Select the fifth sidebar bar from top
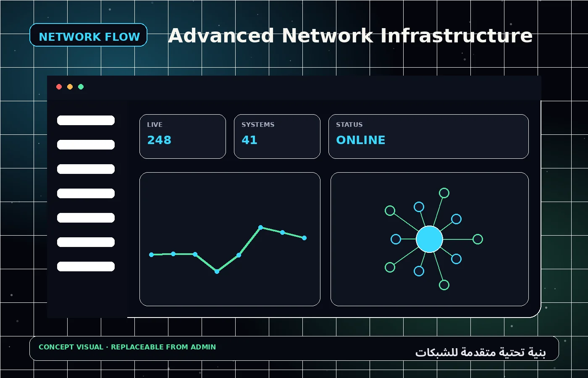588x378 pixels. tap(86, 218)
